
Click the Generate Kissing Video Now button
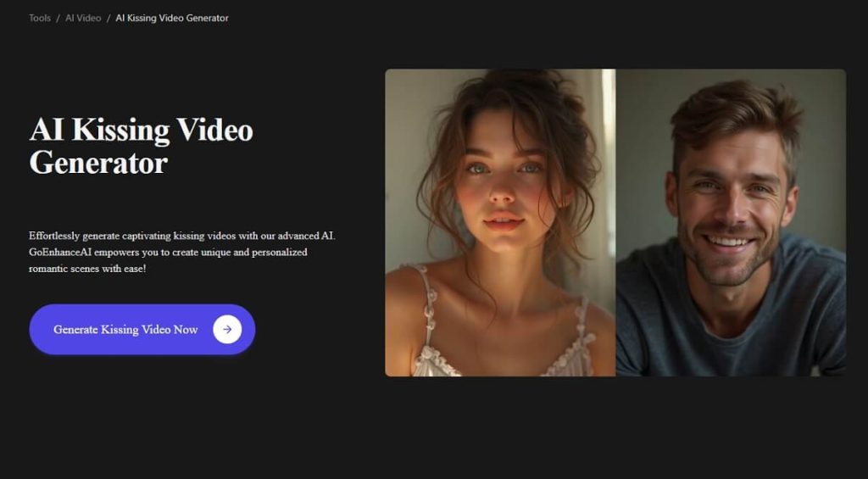click(x=142, y=330)
